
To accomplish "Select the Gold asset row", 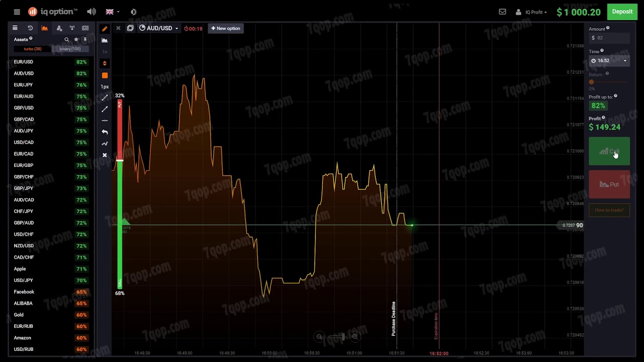I will point(50,315).
